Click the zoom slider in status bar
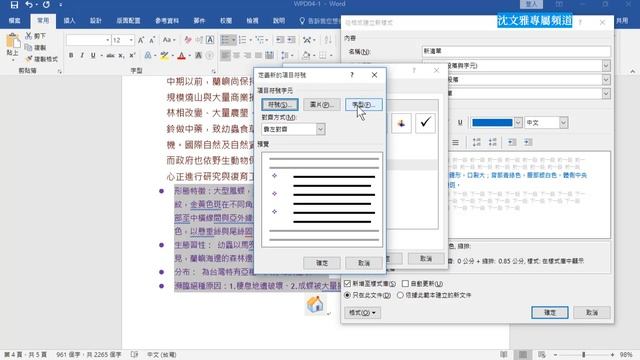 (x=584, y=355)
